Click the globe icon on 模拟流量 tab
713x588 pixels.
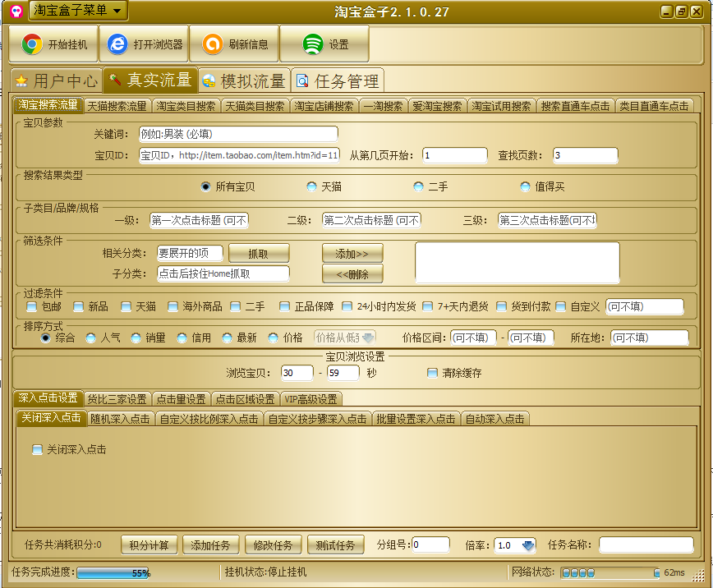(x=209, y=81)
